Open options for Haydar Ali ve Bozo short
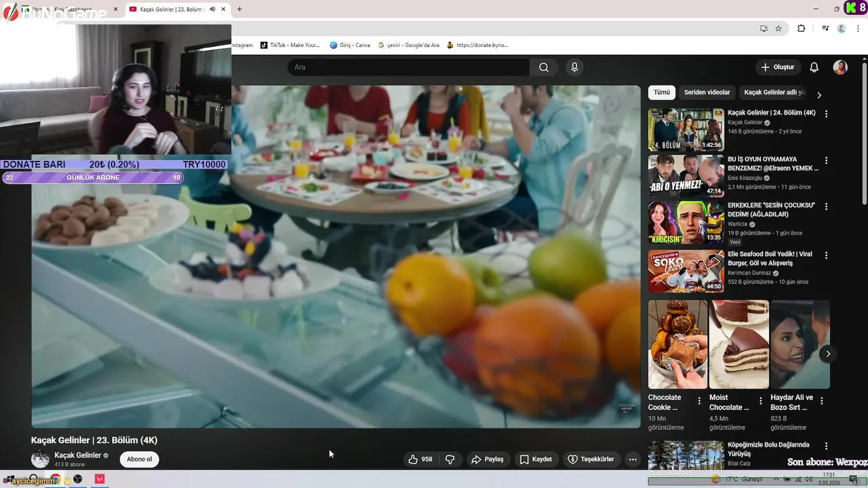Image resolution: width=868 pixels, height=488 pixels. click(822, 401)
